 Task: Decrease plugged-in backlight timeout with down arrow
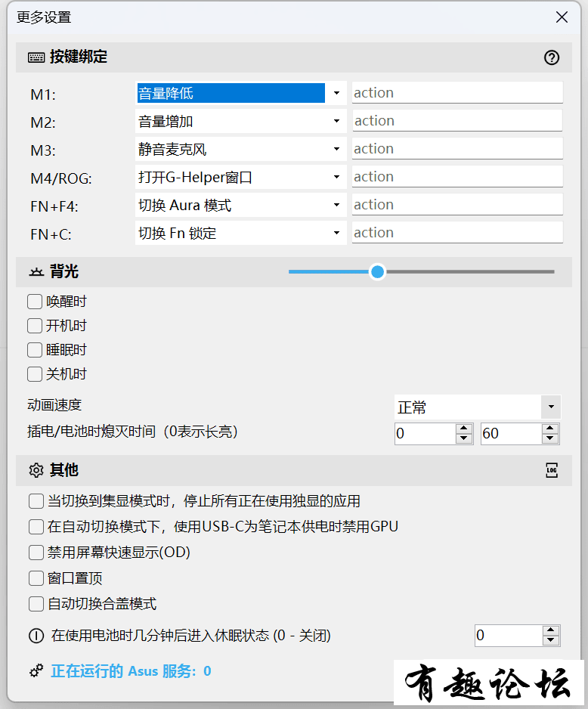pyautogui.click(x=464, y=438)
